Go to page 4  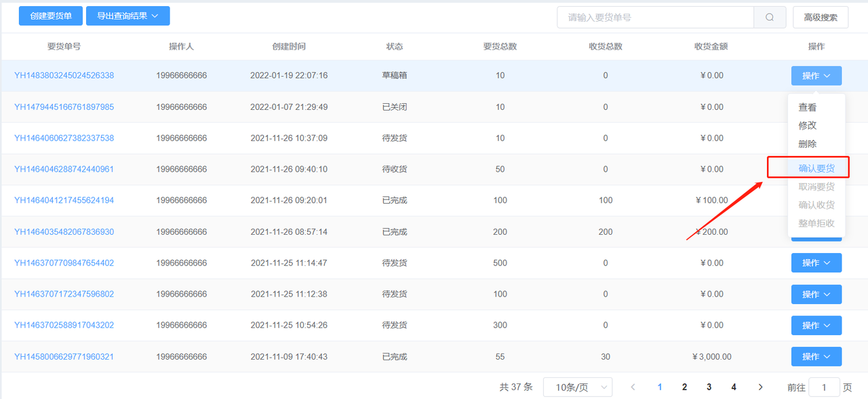click(734, 387)
